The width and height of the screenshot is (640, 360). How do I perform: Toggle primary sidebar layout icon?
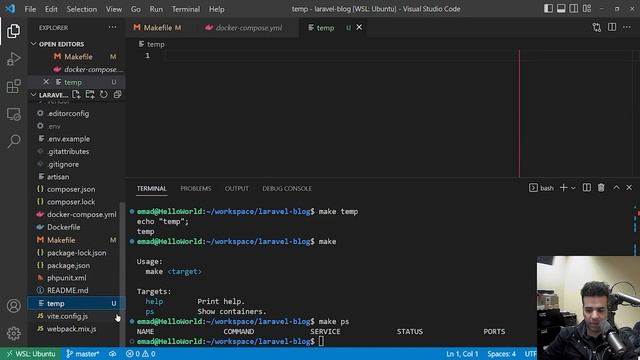click(548, 9)
